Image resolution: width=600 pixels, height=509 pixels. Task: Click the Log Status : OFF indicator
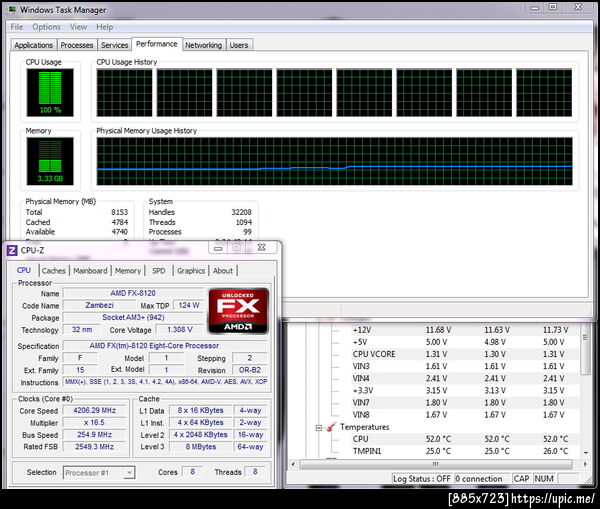click(421, 479)
